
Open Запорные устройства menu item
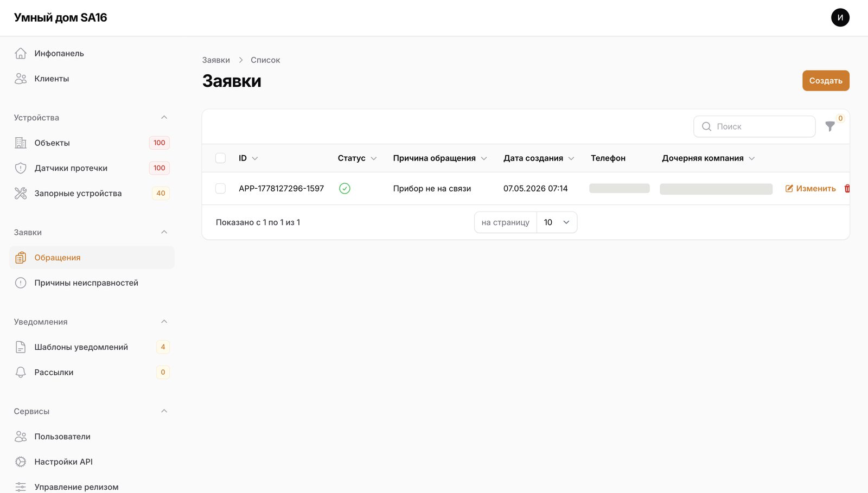coord(92,193)
